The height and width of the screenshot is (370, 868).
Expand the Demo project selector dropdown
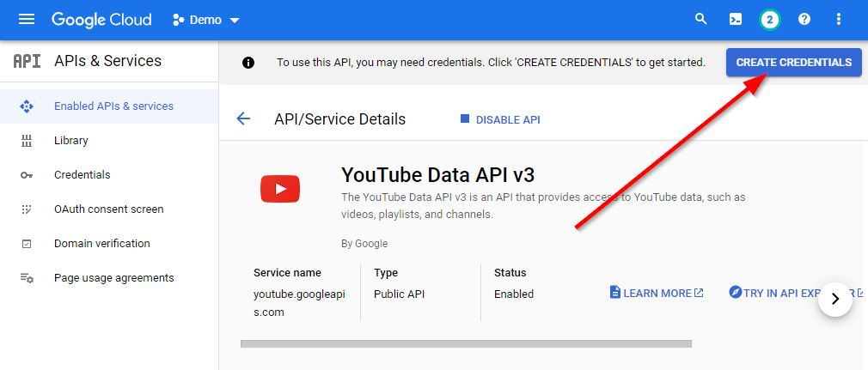coord(206,20)
